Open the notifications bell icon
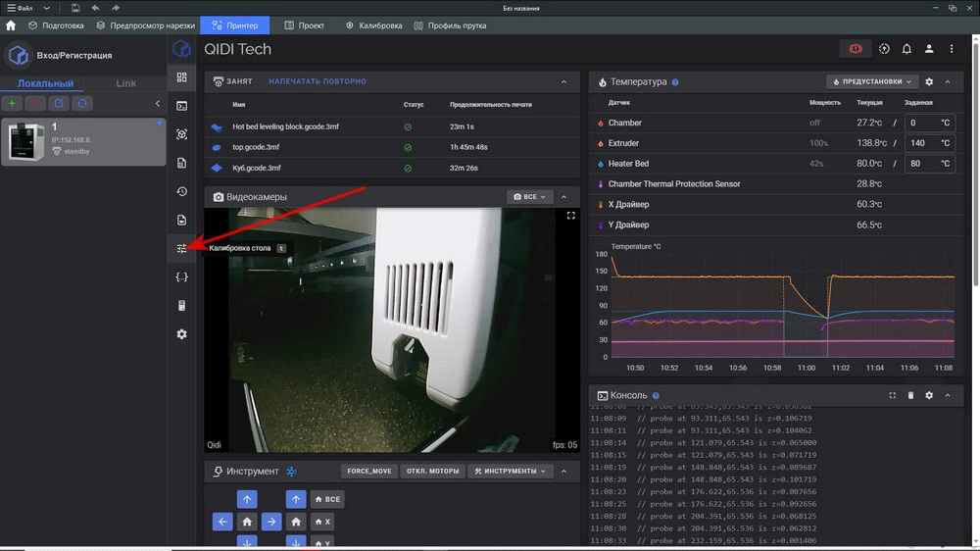Image resolution: width=980 pixels, height=551 pixels. pyautogui.click(x=906, y=49)
